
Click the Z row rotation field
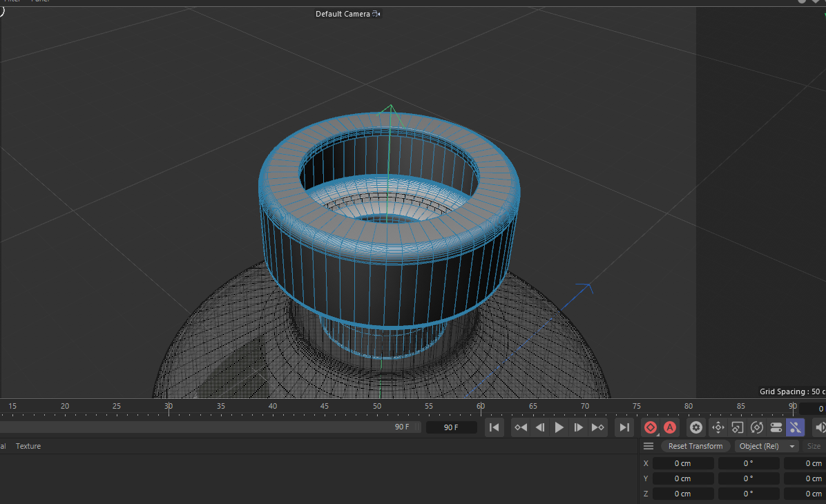pos(749,494)
